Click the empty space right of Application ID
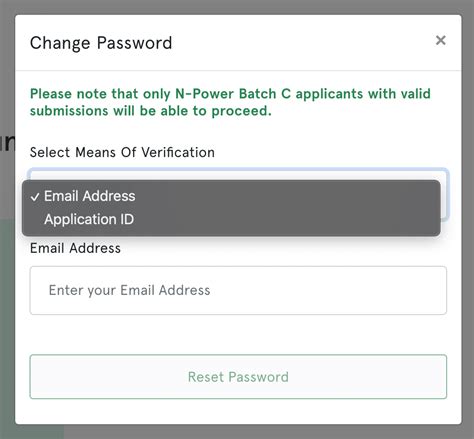Image resolution: width=474 pixels, height=439 pixels. coord(287,219)
